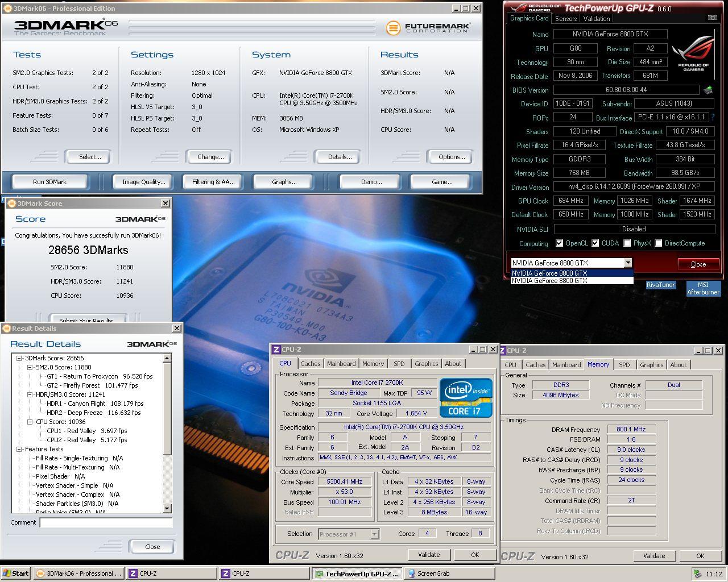Viewport: 728px width, 582px height.
Task: Click the BIOS save chip icon in GPU-Z
Action: point(708,90)
